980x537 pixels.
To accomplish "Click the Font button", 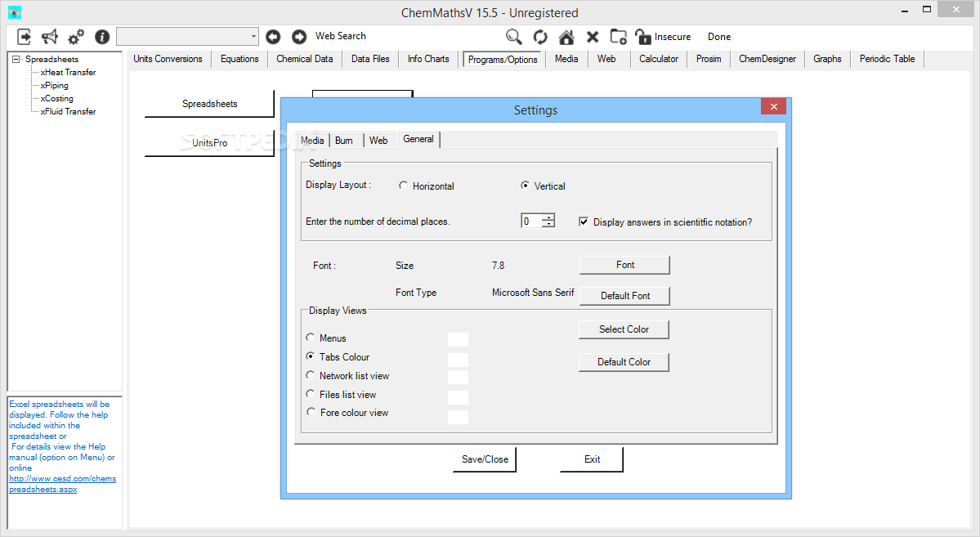I will [x=624, y=265].
